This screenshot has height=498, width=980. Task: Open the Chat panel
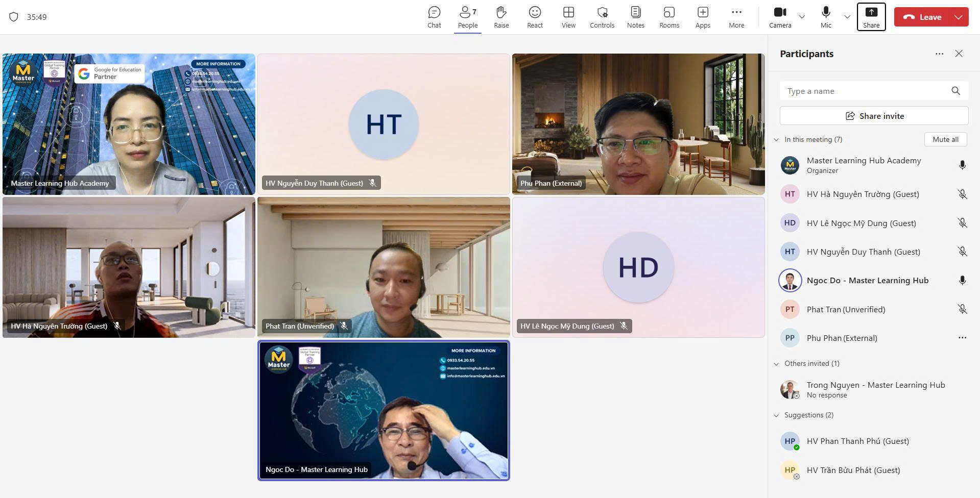coord(434,17)
